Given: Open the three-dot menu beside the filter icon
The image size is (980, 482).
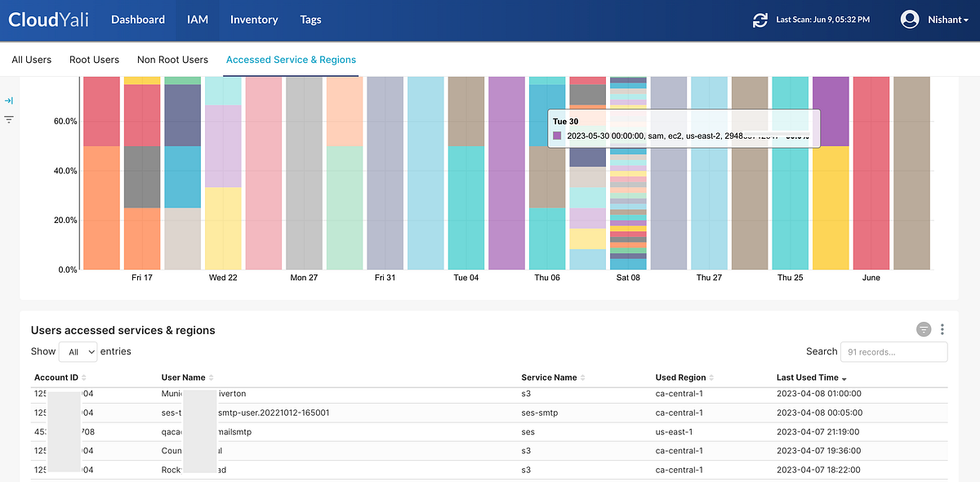Looking at the screenshot, I should 942,329.
